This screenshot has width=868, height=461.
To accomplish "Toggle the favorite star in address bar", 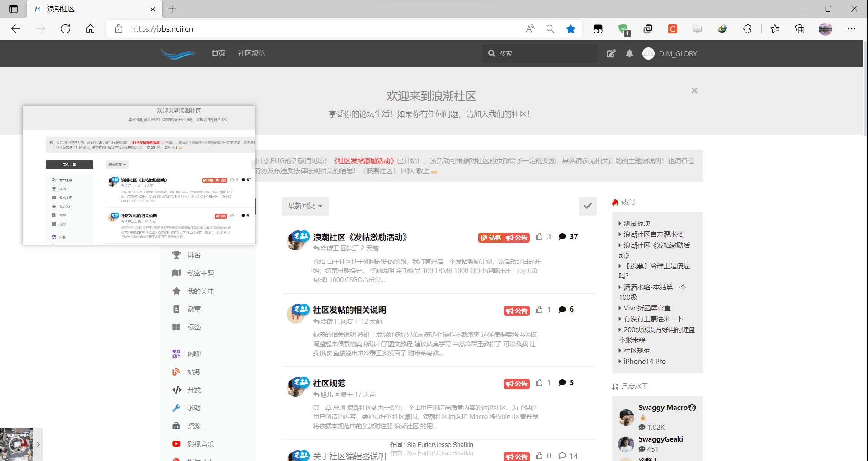I will [x=571, y=29].
